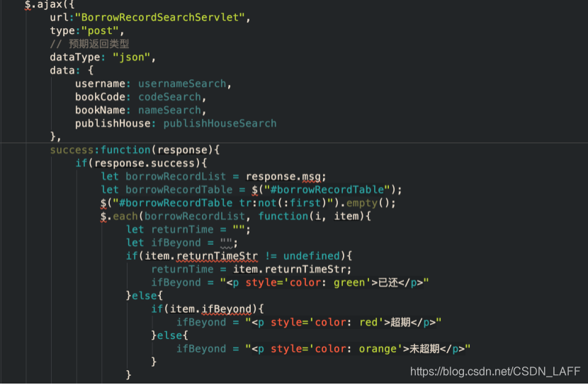Image resolution: width=588 pixels, height=385 pixels.
Task: Click the nameSearch variable
Action: pos(169,110)
